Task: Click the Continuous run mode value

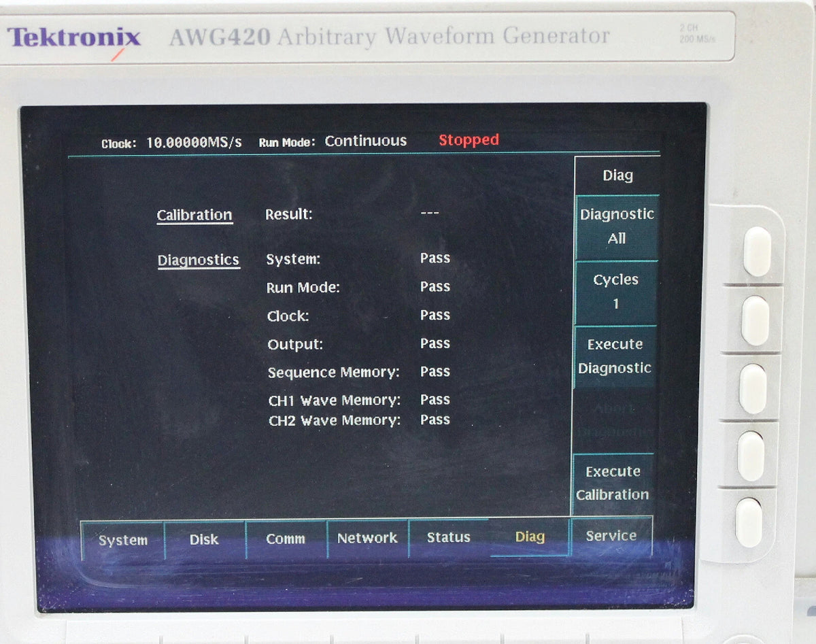Action: pyautogui.click(x=366, y=141)
